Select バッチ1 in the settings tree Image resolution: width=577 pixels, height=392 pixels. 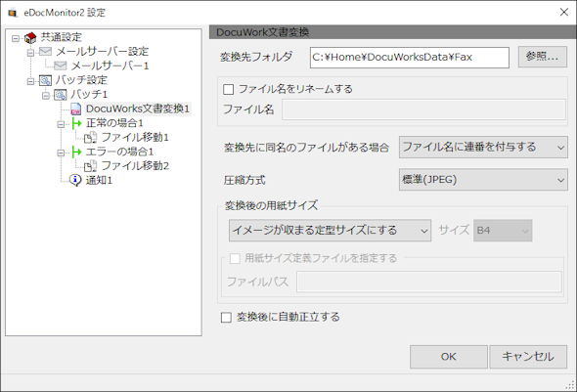point(89,95)
